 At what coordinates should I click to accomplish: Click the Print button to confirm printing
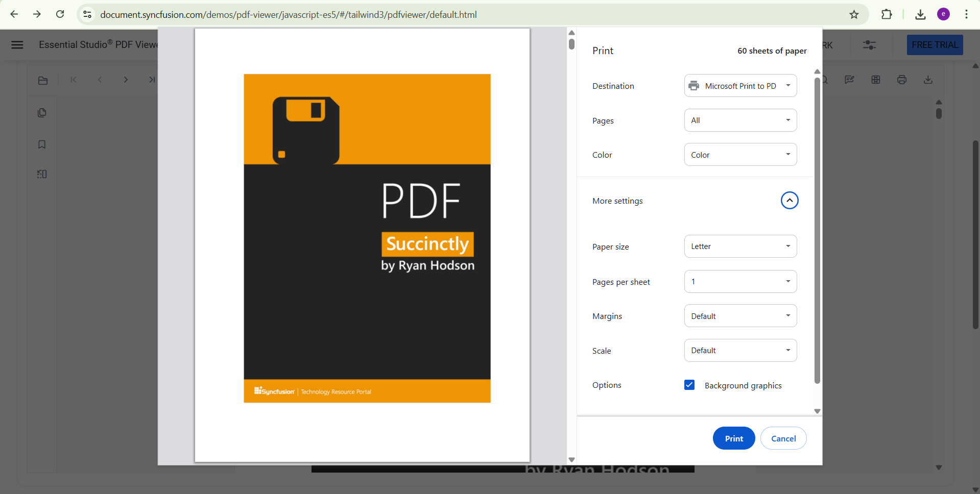coord(733,438)
